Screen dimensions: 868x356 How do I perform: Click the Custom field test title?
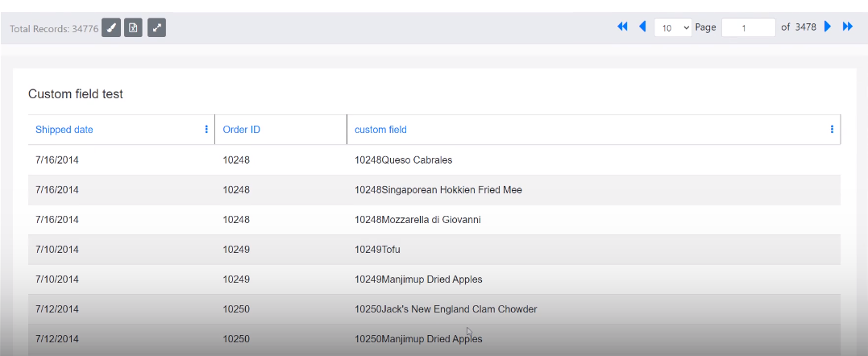pyautogui.click(x=75, y=94)
